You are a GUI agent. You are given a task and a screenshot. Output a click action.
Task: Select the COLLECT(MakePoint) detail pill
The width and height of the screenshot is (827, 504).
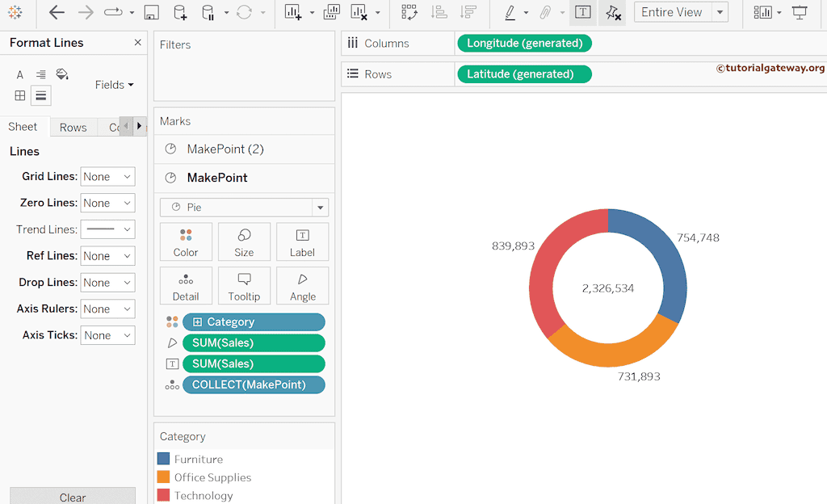[254, 384]
